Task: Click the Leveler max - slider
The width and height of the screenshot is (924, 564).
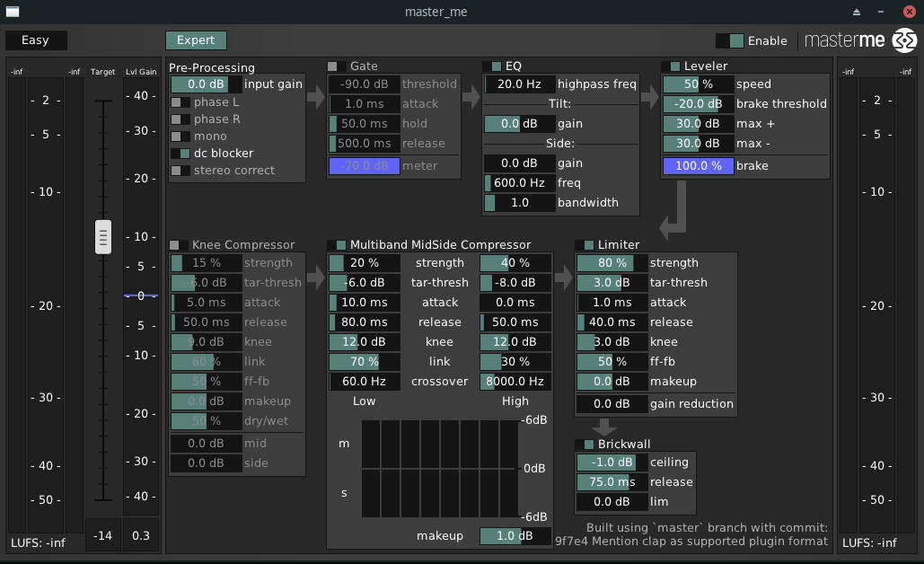Action: tap(699, 143)
